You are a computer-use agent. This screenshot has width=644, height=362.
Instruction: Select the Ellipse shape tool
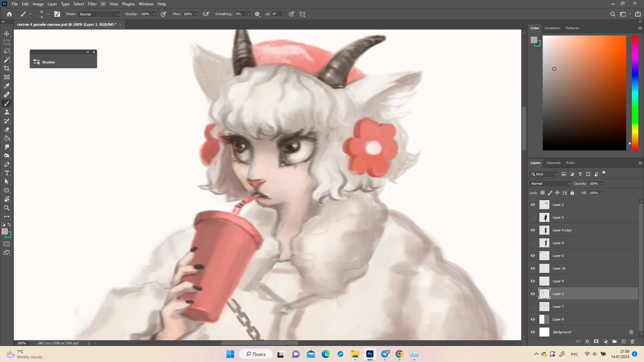pos(7,190)
